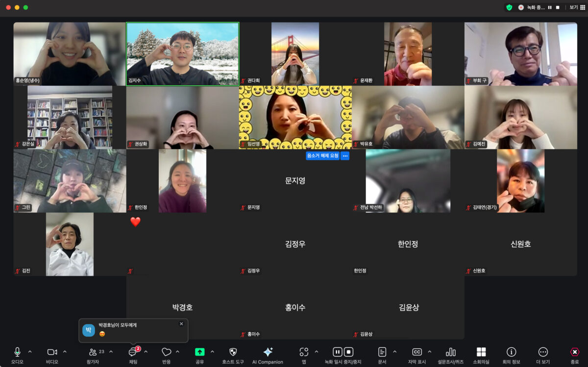Open the 보기 view menu at top right
The image size is (588, 367).
(574, 7)
